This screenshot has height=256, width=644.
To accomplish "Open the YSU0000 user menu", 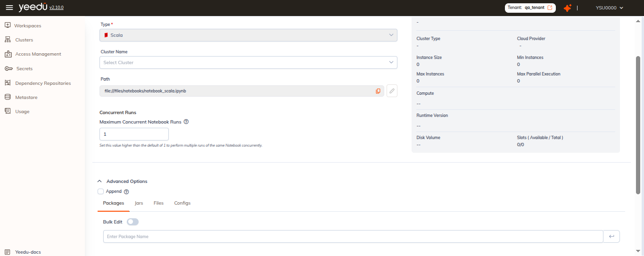I will pos(610,8).
